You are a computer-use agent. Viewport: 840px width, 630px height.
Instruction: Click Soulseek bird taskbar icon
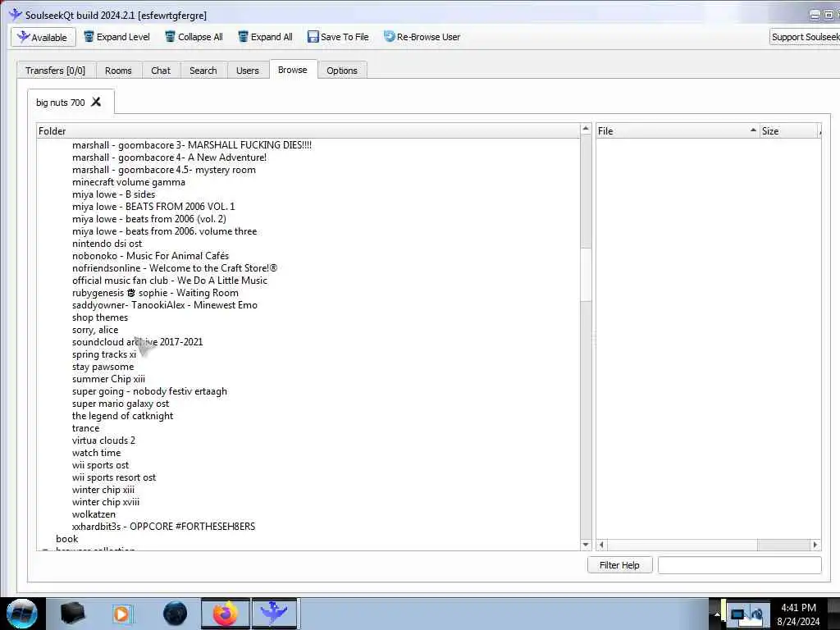(274, 614)
